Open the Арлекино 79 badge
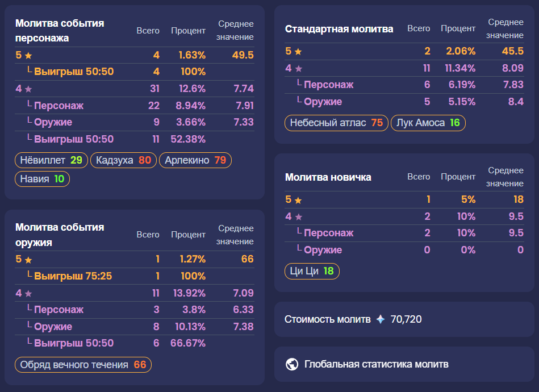Image resolution: width=539 pixels, height=392 pixels. point(195,160)
